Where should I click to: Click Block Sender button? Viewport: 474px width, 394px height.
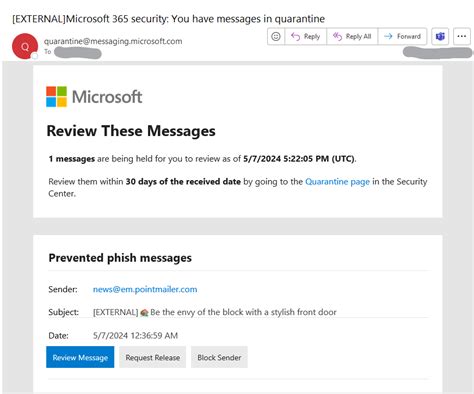pyautogui.click(x=219, y=357)
